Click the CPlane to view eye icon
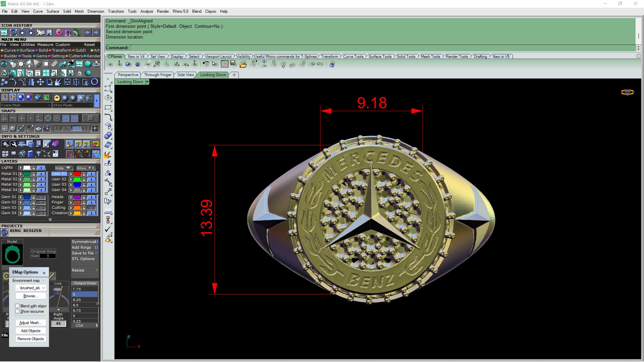Image resolution: width=644 pixels, height=362 pixels. tap(264, 64)
